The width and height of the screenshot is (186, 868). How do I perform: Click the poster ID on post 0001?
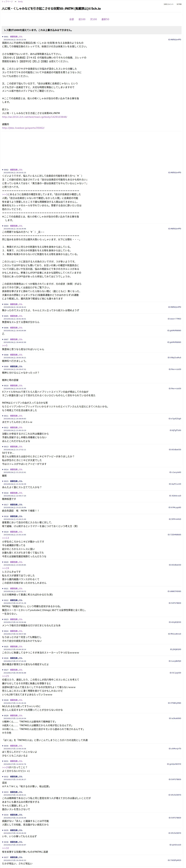tap(175, 39)
